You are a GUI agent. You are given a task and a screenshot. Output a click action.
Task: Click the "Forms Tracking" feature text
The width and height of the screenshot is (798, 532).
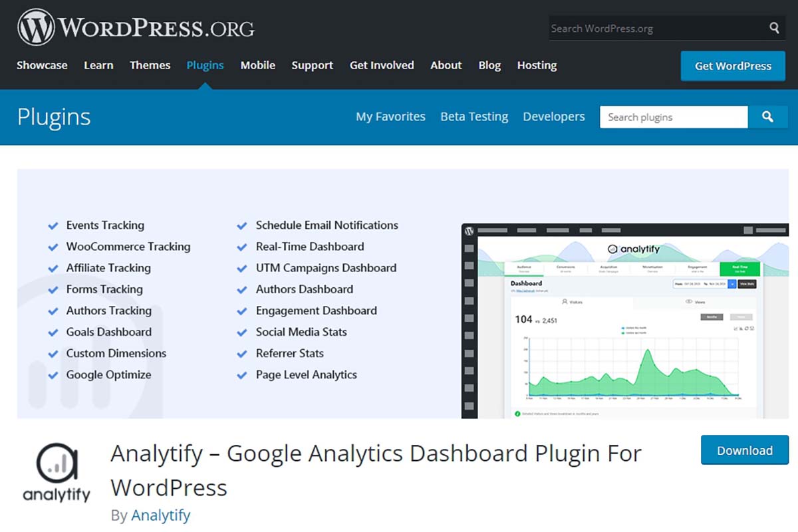click(x=104, y=289)
